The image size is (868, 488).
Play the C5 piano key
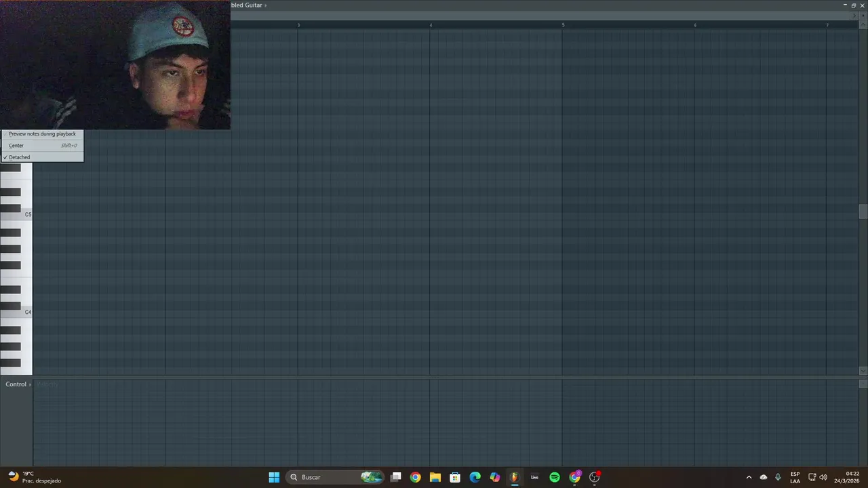pos(16,215)
